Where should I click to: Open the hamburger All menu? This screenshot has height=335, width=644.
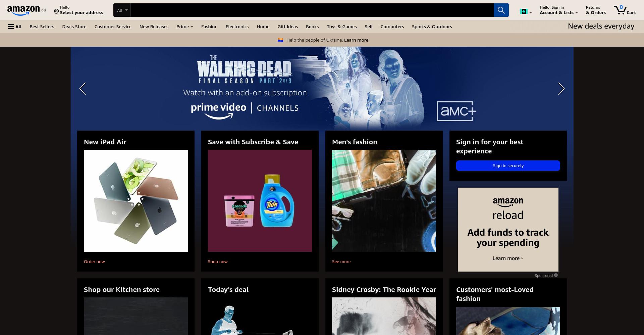[x=15, y=27]
